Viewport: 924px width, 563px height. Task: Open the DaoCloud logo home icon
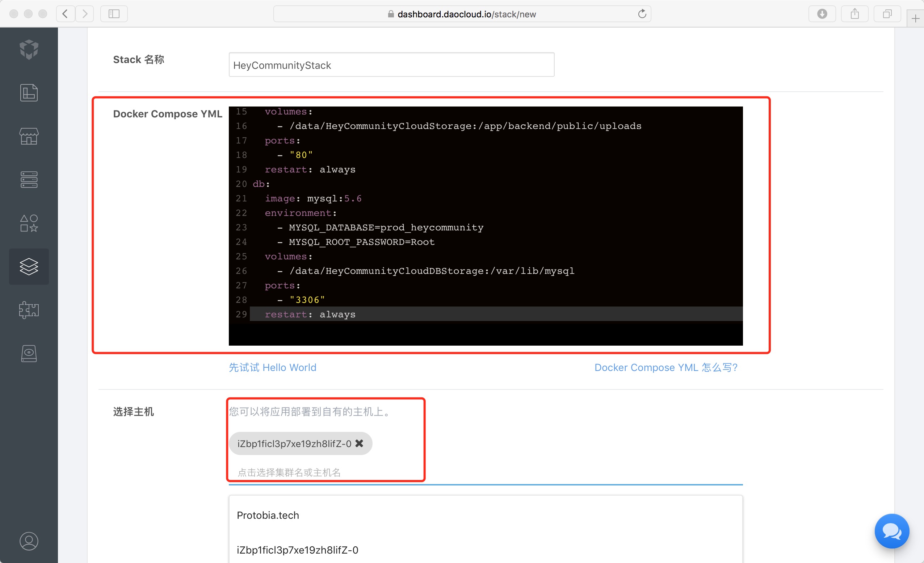pos(29,50)
